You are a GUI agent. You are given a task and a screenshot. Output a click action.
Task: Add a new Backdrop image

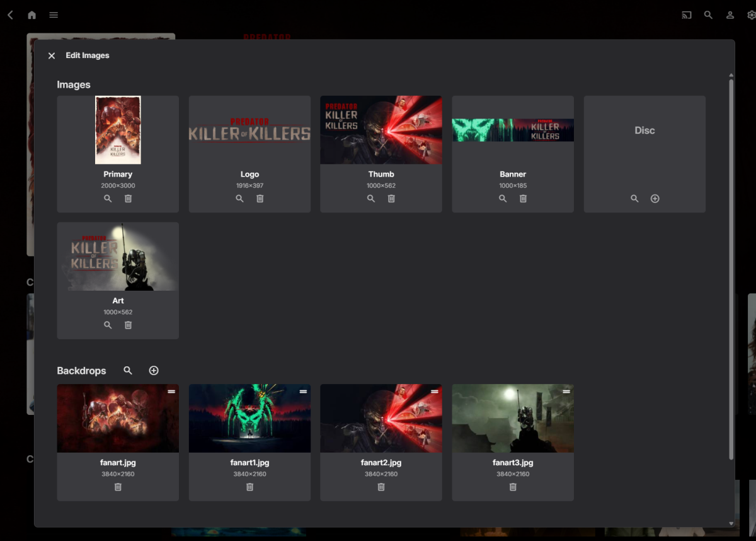(153, 371)
